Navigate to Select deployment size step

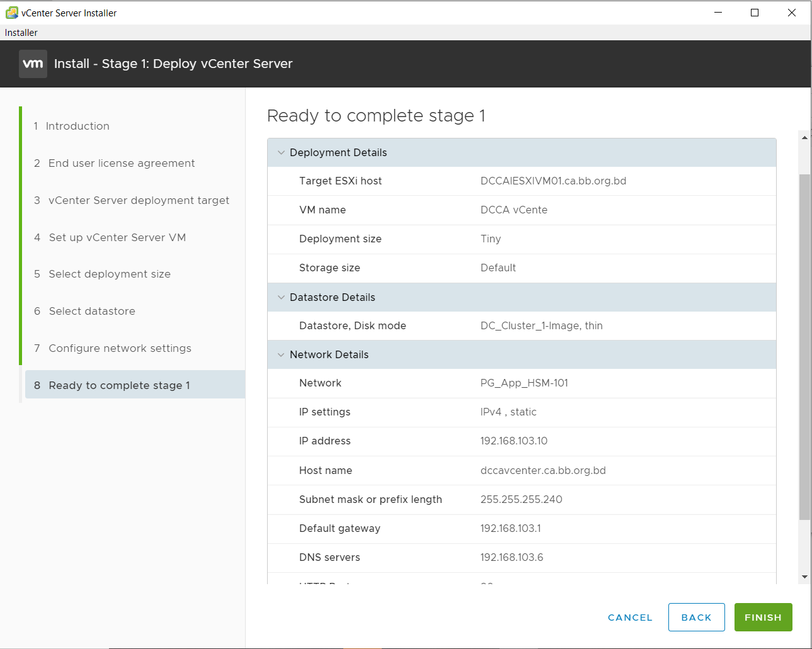(110, 274)
